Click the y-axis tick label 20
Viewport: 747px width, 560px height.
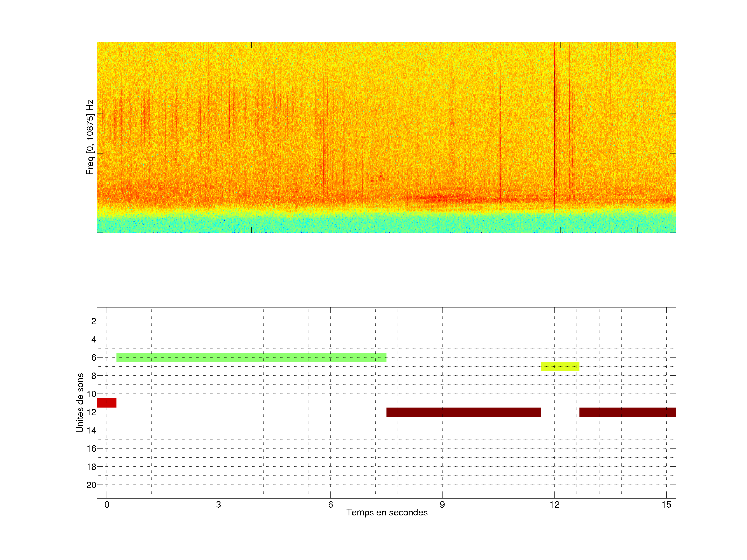tap(91, 485)
